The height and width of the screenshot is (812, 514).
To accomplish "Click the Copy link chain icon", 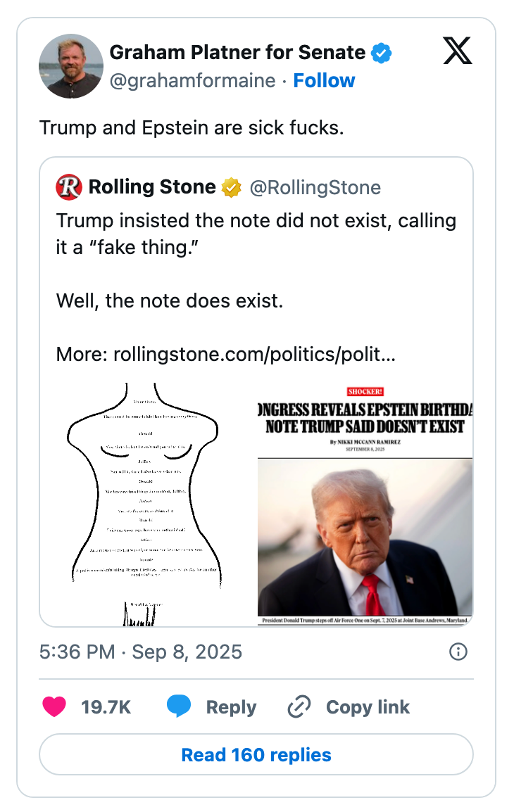I will tap(299, 706).
